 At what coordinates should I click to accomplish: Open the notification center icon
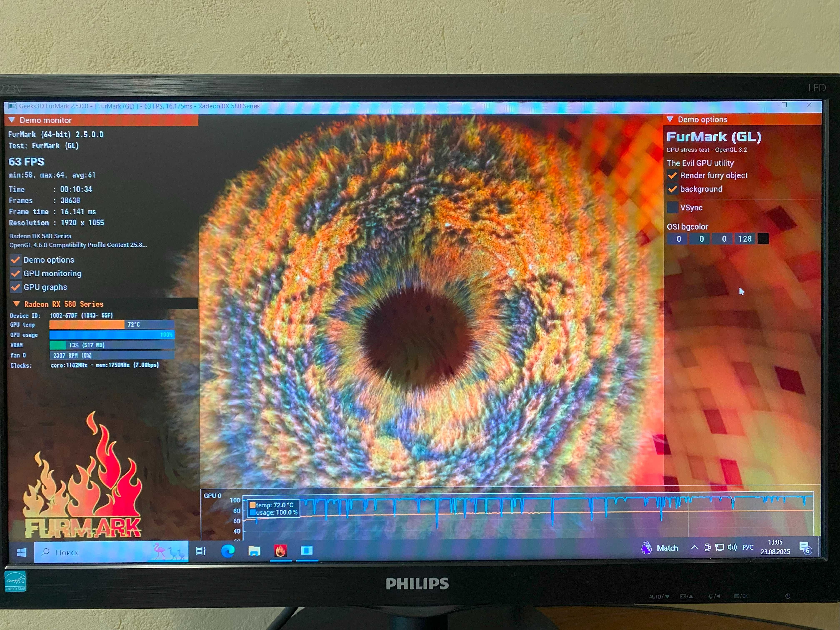click(805, 548)
